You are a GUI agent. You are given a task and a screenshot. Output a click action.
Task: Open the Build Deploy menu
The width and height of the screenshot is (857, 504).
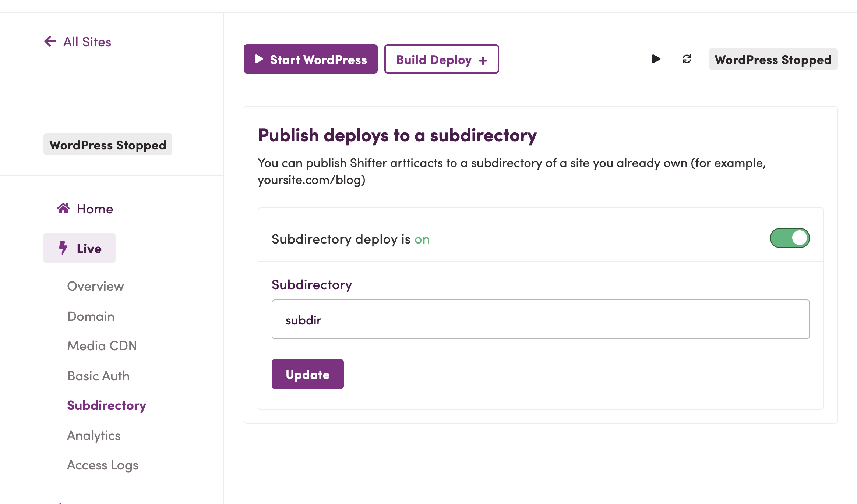coord(441,59)
